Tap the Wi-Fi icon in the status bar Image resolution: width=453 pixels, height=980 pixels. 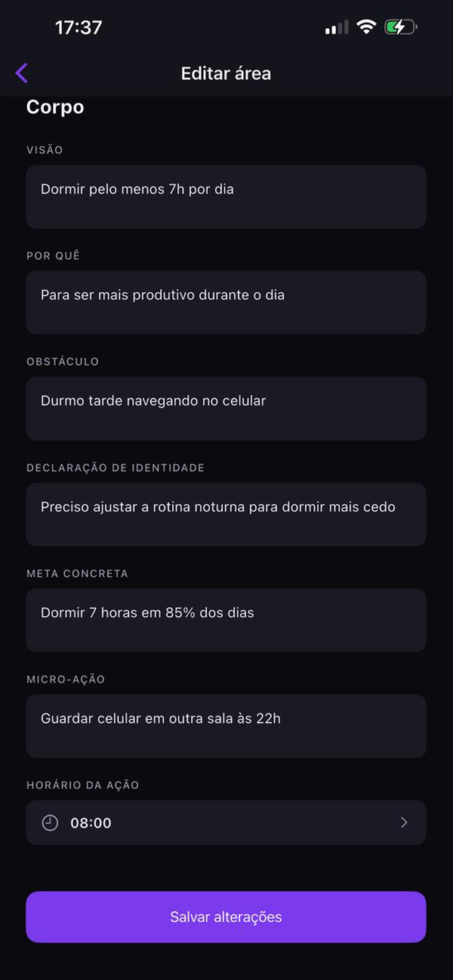pyautogui.click(x=365, y=26)
